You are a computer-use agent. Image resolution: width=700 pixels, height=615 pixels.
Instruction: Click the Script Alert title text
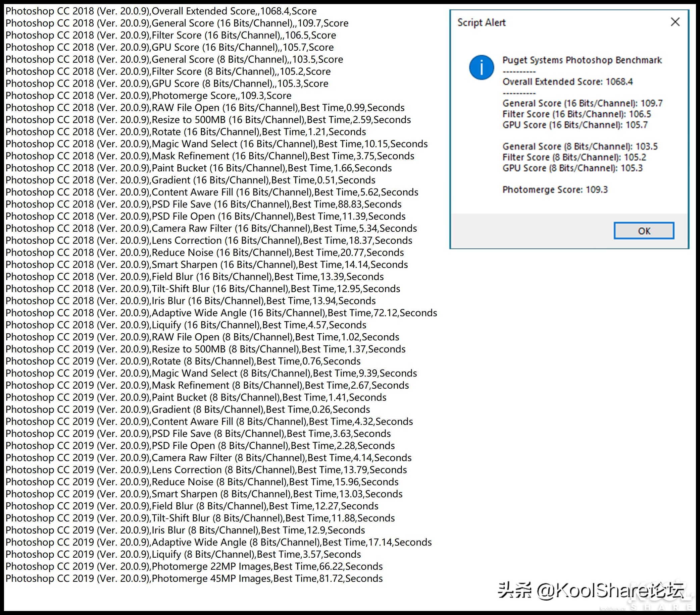[x=481, y=22]
